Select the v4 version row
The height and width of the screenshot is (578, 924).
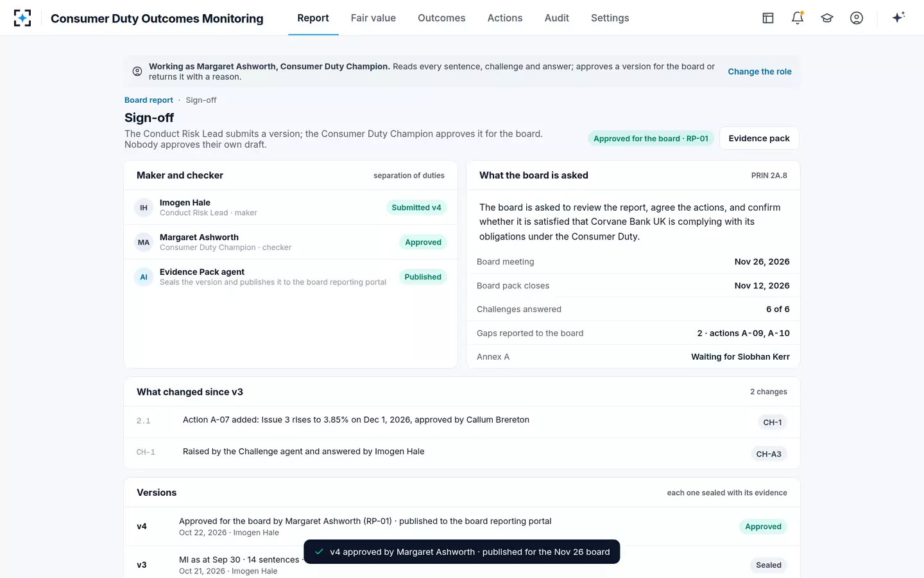(x=462, y=527)
